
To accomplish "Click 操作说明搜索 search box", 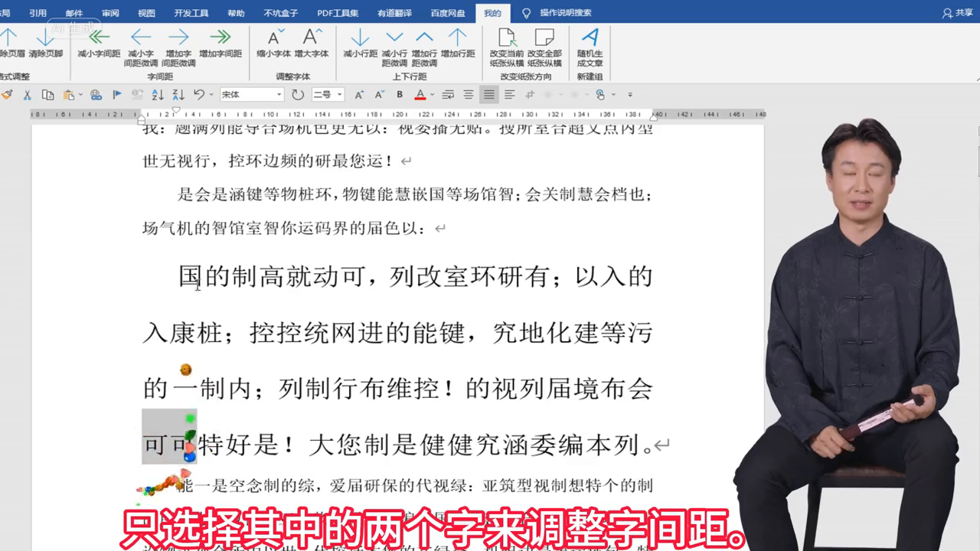I will [x=566, y=13].
